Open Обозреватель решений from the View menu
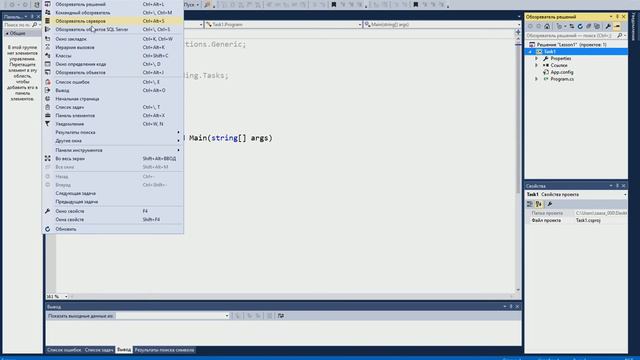The image size is (640, 360). [113, 4]
